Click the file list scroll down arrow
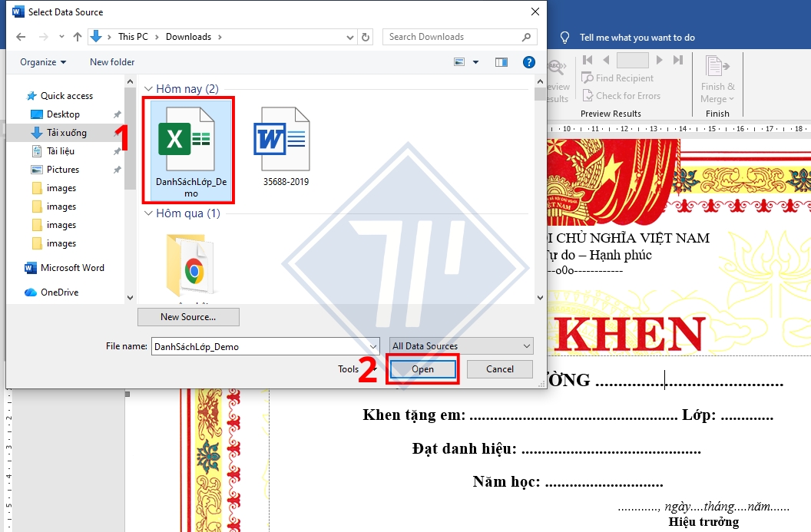 [540, 298]
